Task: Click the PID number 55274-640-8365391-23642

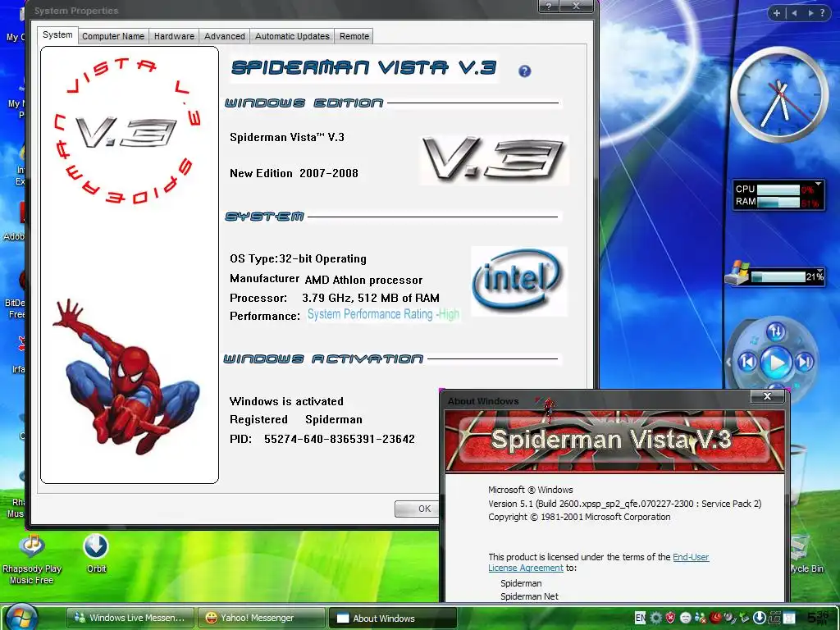Action: pos(339,439)
